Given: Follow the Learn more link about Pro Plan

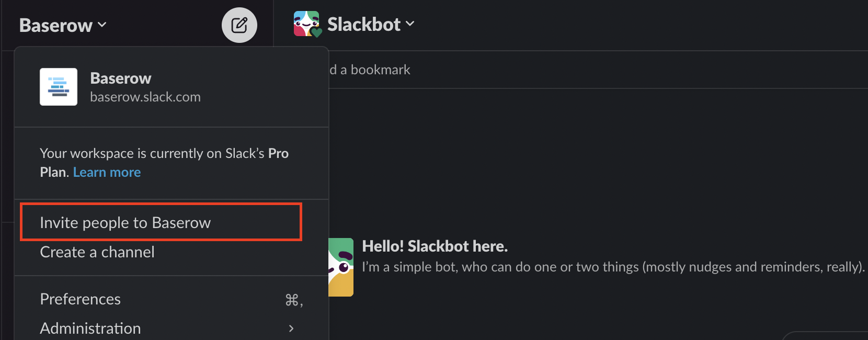Looking at the screenshot, I should coord(107,172).
